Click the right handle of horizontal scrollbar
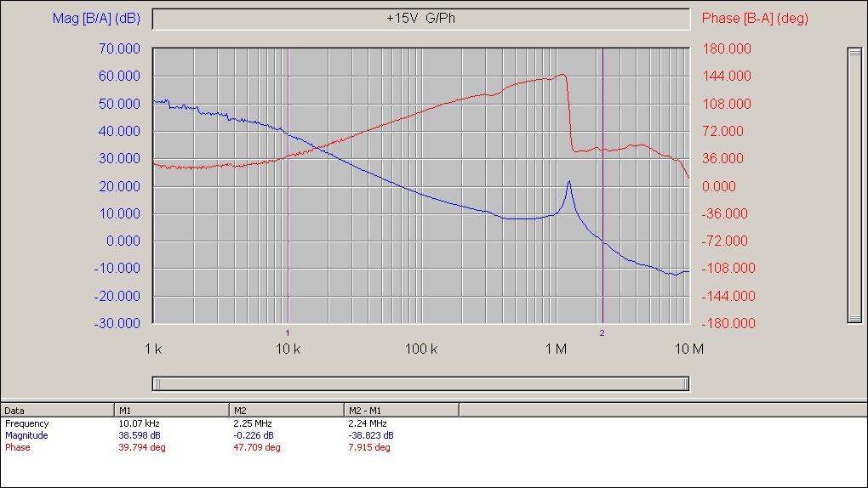Viewport: 868px width, 488px height. 685,384
